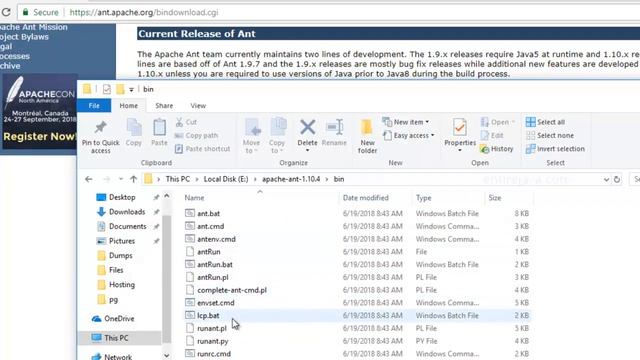The width and height of the screenshot is (640, 360).
Task: Open the Hosting folder in sidebar
Action: point(122,285)
